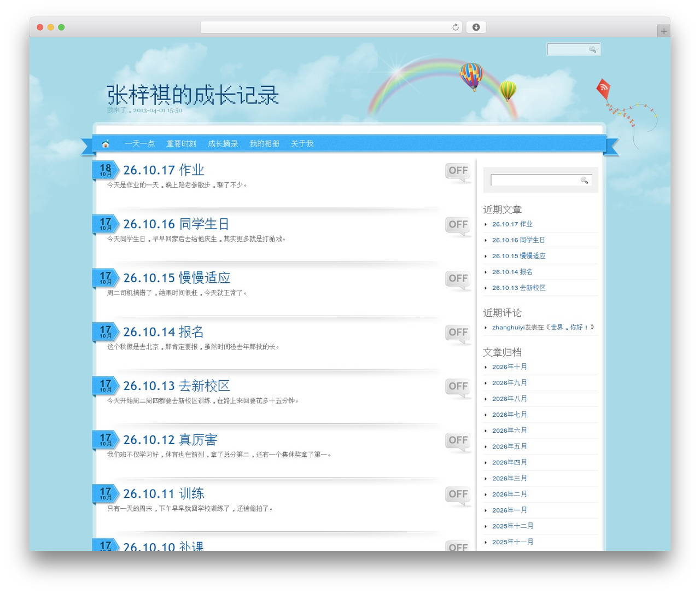This screenshot has height=593, width=700.
Task: Open archive 2025年十一月
Action: (512, 542)
